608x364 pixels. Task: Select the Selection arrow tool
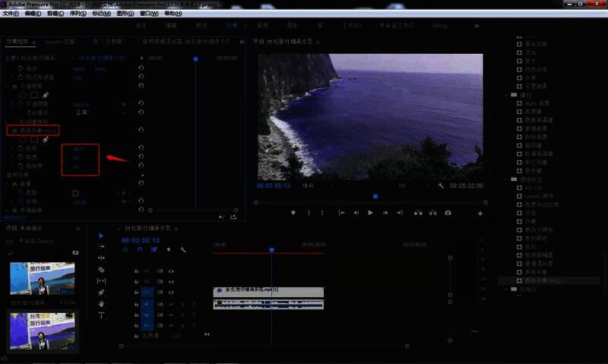coord(101,236)
